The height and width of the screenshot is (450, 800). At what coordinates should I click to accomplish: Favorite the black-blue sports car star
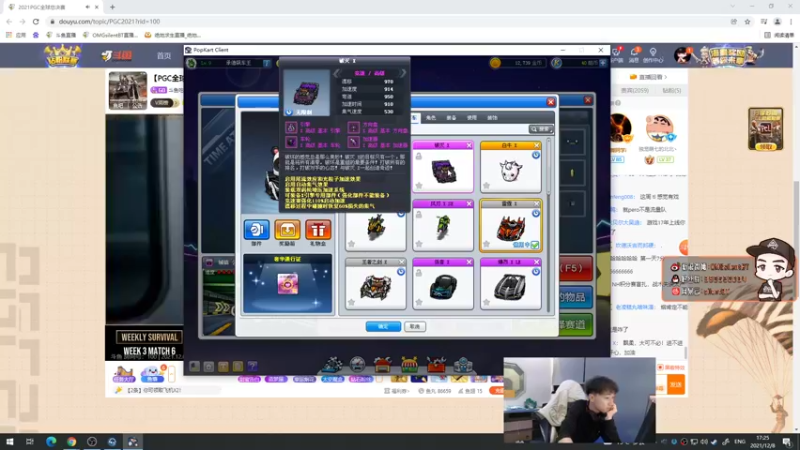(419, 303)
